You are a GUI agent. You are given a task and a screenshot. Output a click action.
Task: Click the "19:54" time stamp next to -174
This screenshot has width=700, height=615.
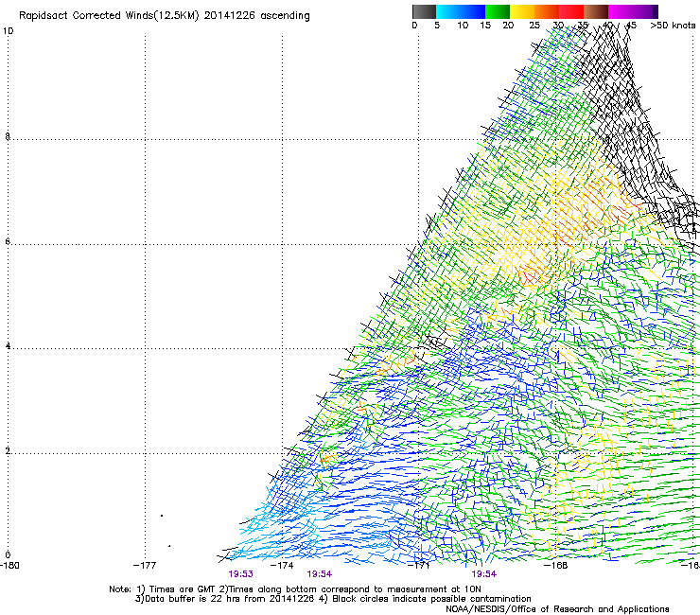pos(319,574)
